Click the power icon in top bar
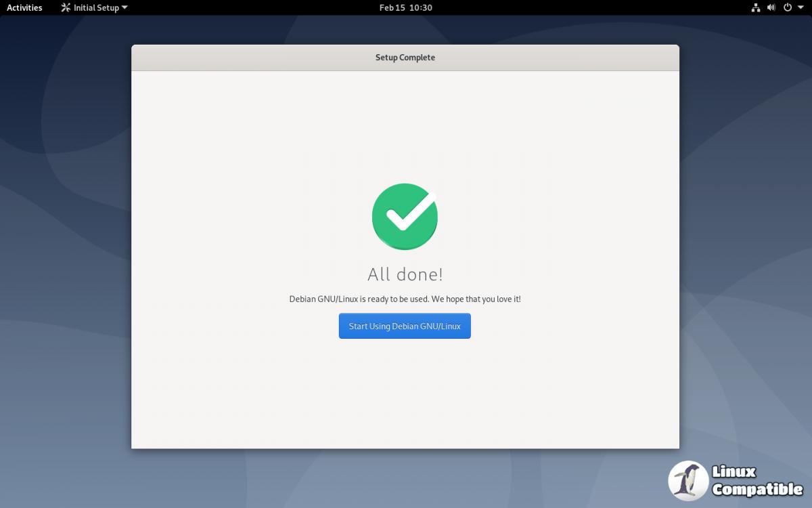 788,7
